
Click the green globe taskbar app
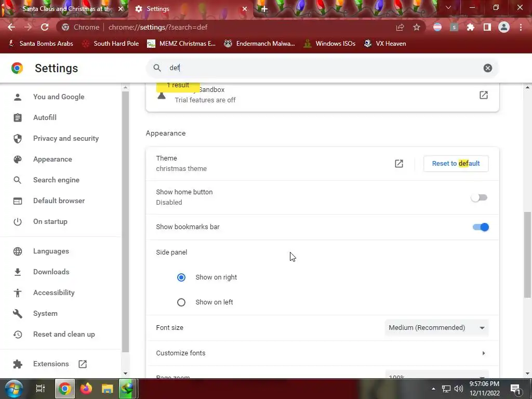click(x=127, y=389)
